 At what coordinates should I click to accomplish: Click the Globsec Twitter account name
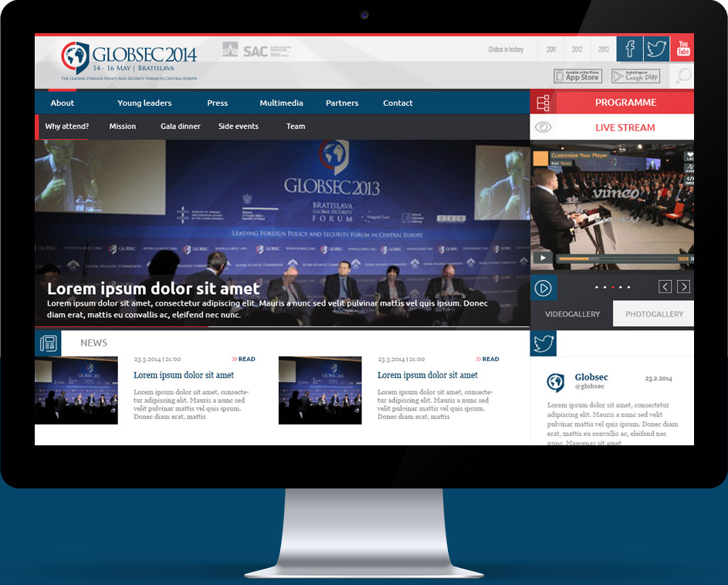click(591, 377)
